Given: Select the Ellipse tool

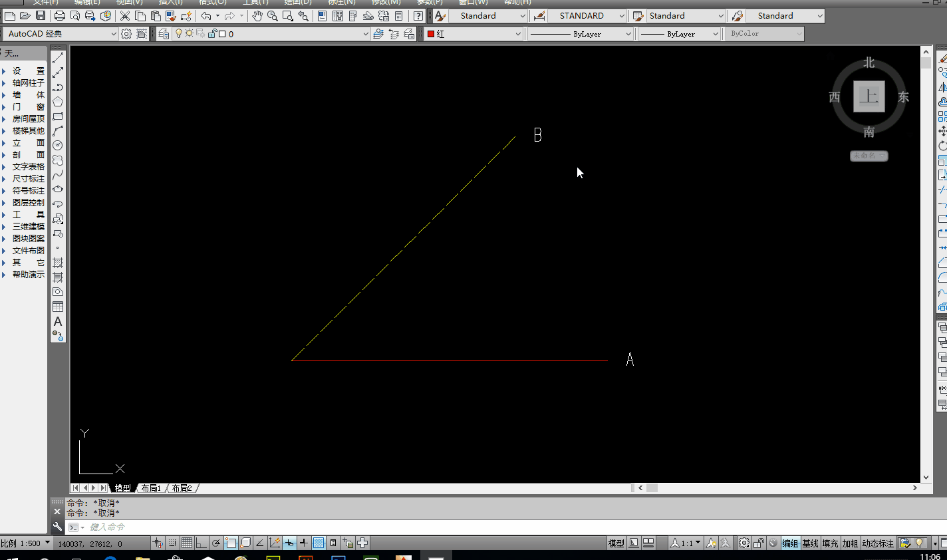Looking at the screenshot, I should point(58,189).
